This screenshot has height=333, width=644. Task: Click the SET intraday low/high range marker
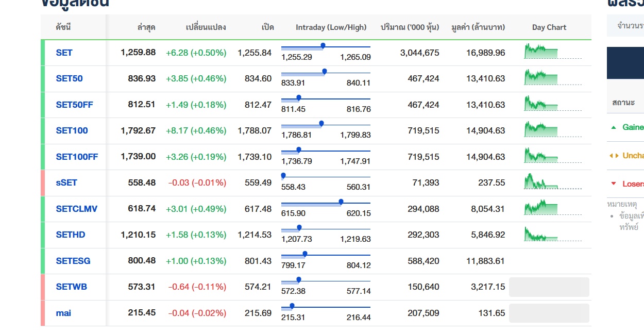tap(323, 46)
